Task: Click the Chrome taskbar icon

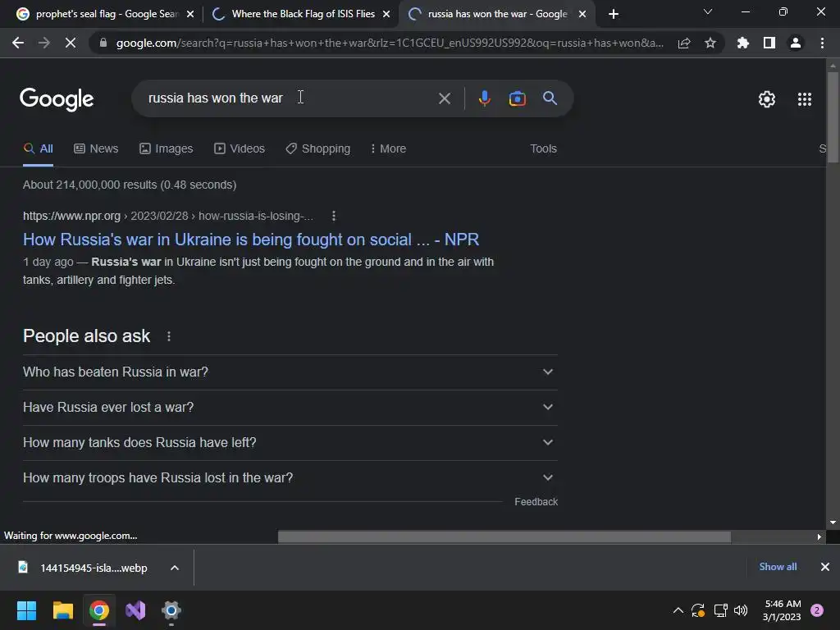Action: tap(99, 610)
